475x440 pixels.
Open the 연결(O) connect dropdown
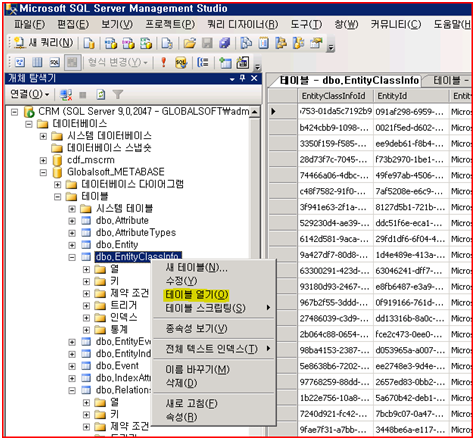(30, 94)
